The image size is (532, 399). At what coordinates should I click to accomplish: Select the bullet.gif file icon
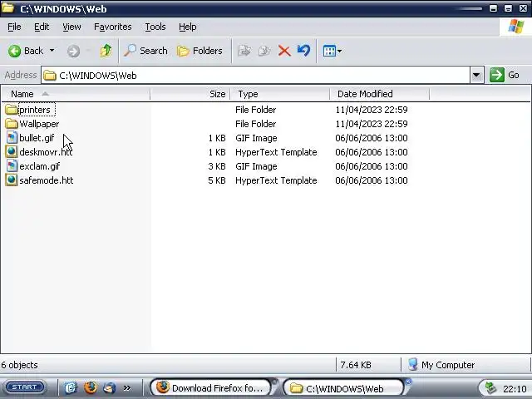click(x=11, y=138)
